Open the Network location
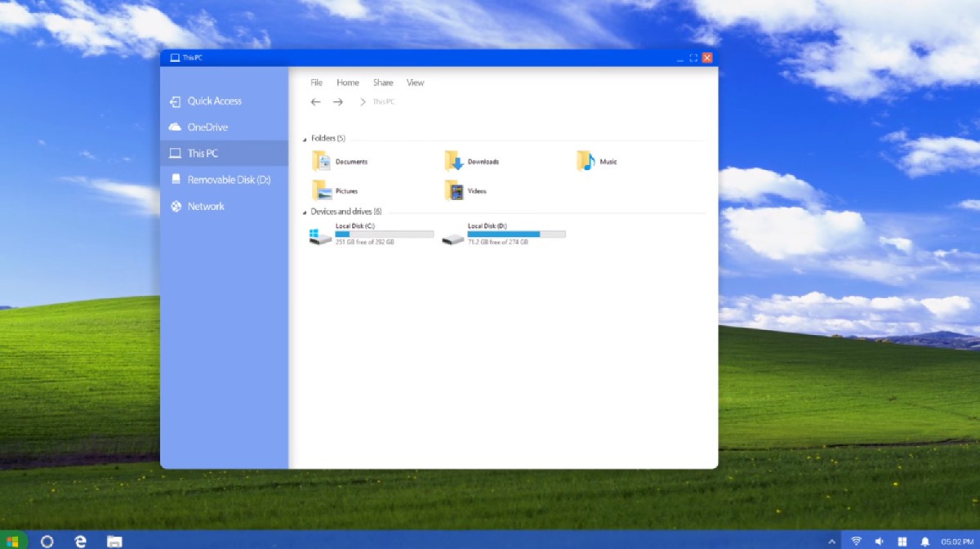 pyautogui.click(x=206, y=206)
